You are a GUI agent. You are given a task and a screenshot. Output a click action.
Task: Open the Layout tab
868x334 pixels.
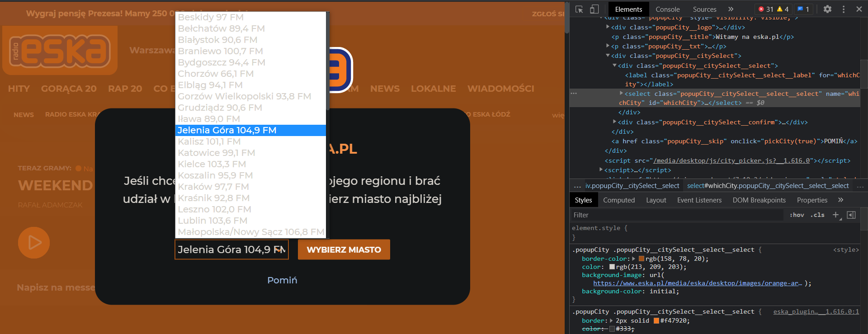[656, 200]
